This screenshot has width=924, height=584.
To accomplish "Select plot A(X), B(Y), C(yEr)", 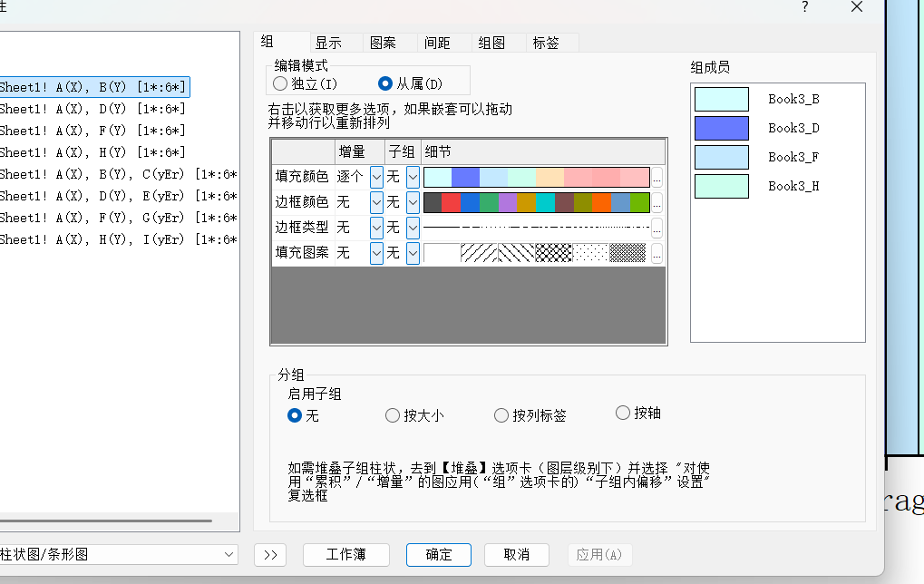I will click(118, 174).
